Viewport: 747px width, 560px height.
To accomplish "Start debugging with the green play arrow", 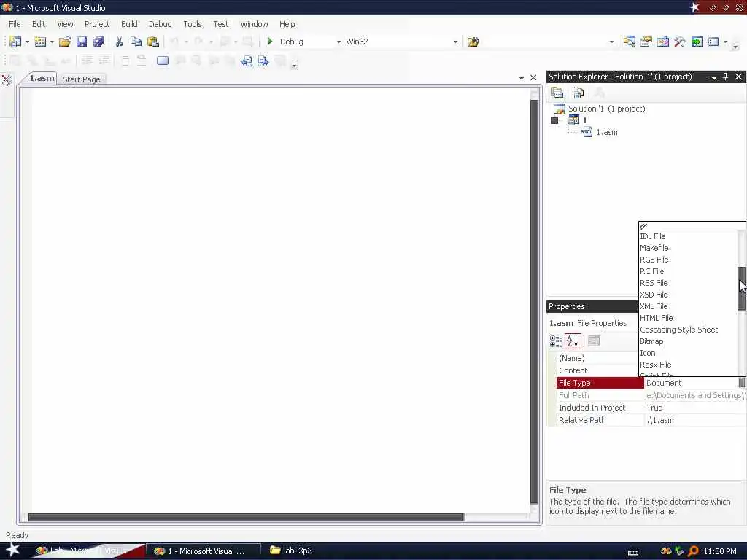I will [x=270, y=42].
